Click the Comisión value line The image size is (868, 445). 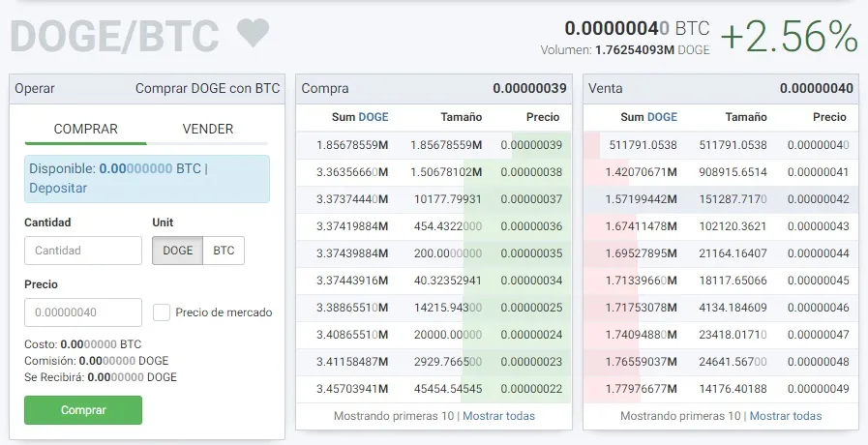pos(97,361)
